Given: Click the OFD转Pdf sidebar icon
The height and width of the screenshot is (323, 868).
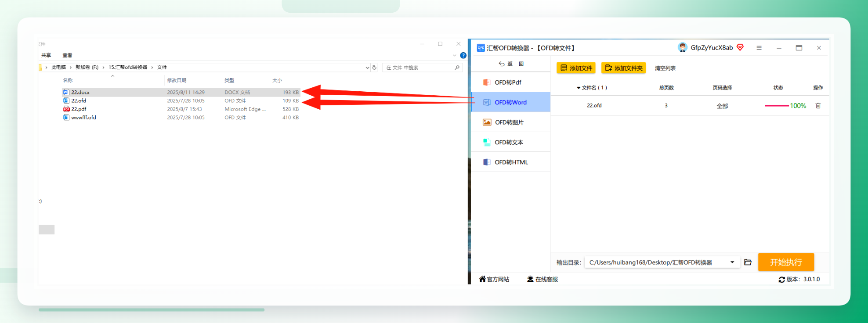Looking at the screenshot, I should 487,83.
